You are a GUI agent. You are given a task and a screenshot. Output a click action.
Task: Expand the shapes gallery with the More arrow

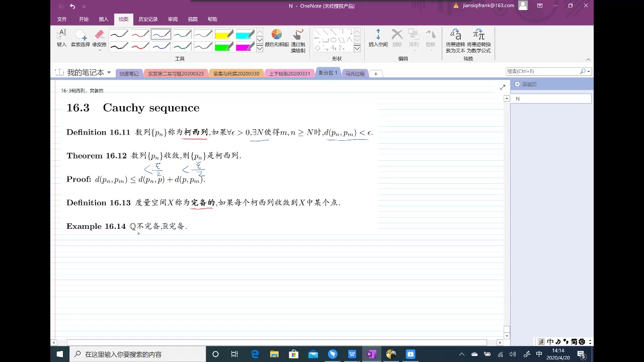357,48
